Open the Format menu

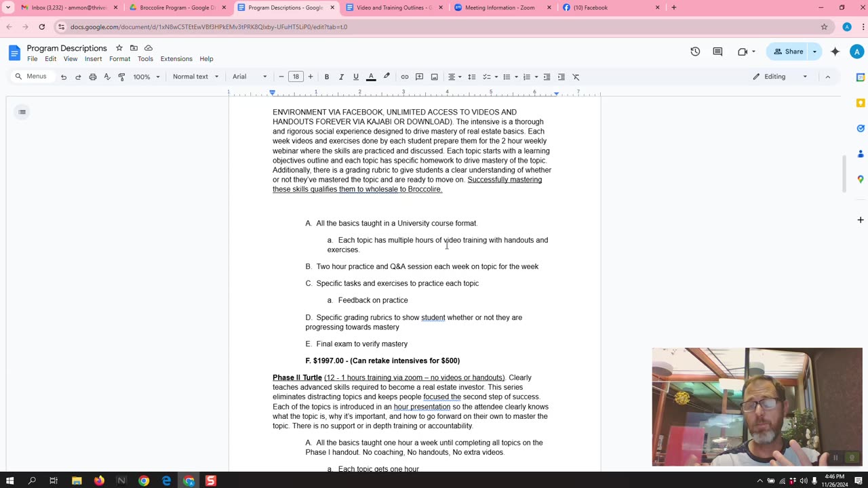point(119,59)
